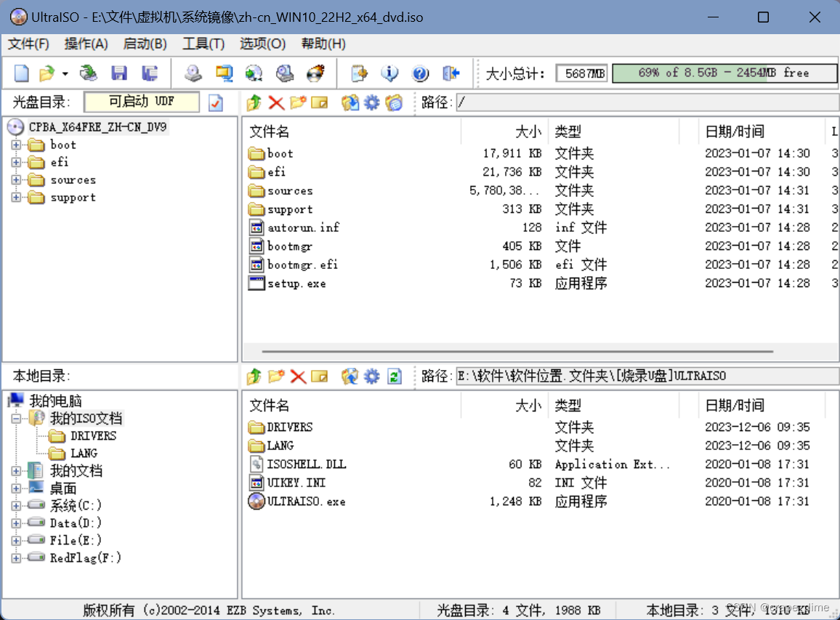
Task: Select the CPBA_X64FRE_ZH-CN_DV9 disc root node
Action: pos(97,127)
